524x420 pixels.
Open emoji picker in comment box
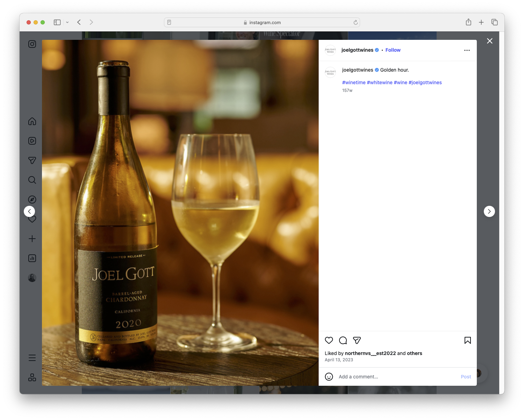click(x=329, y=377)
